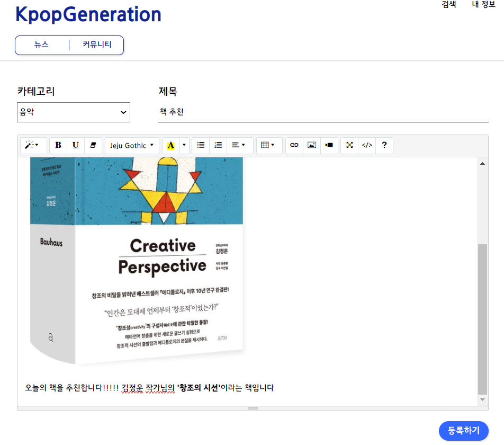This screenshot has width=504, height=445.
Task: Switch to code view
Action: click(x=367, y=145)
